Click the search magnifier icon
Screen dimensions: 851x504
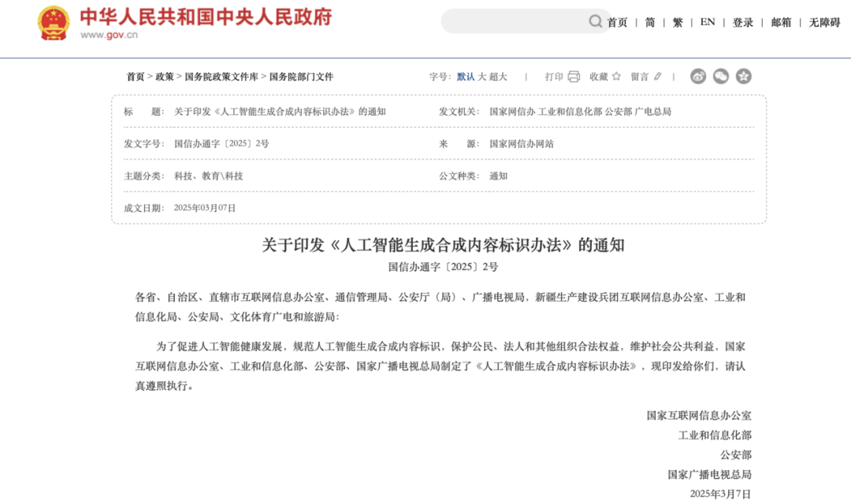[596, 21]
